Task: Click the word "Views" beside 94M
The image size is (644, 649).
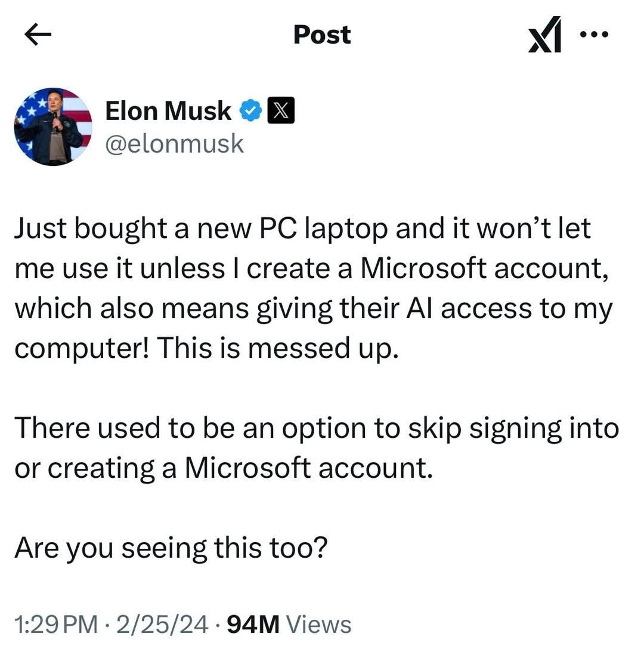Action: [x=319, y=625]
